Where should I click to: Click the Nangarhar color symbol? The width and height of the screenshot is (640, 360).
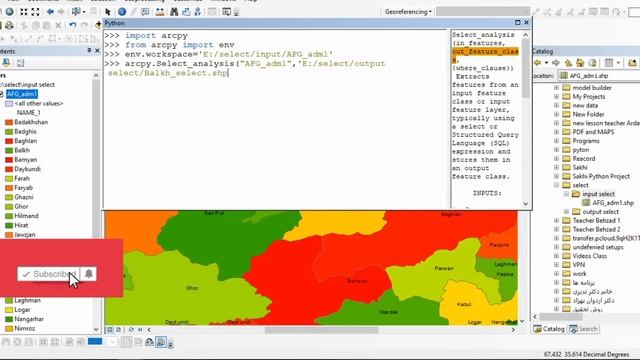coord(9,319)
